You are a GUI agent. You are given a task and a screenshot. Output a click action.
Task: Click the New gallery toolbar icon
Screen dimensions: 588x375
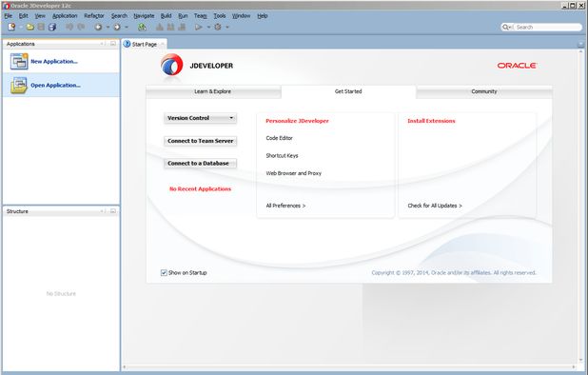(x=11, y=27)
